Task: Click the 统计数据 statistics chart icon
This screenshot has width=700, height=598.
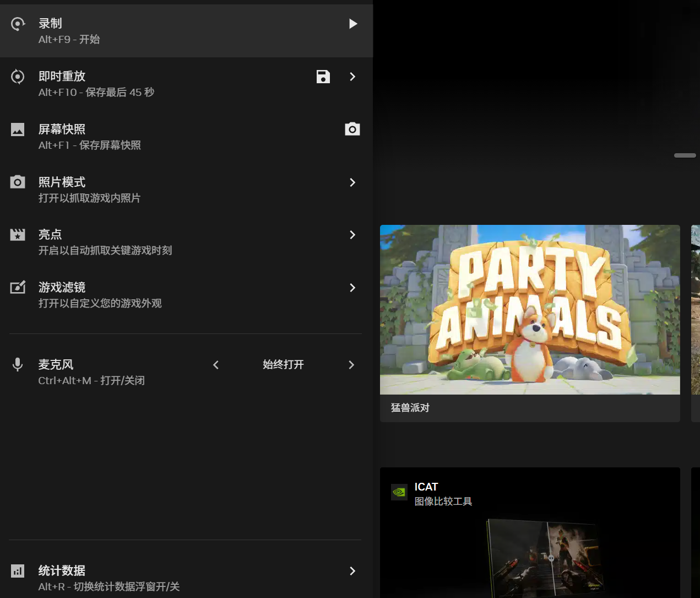Action: [18, 571]
